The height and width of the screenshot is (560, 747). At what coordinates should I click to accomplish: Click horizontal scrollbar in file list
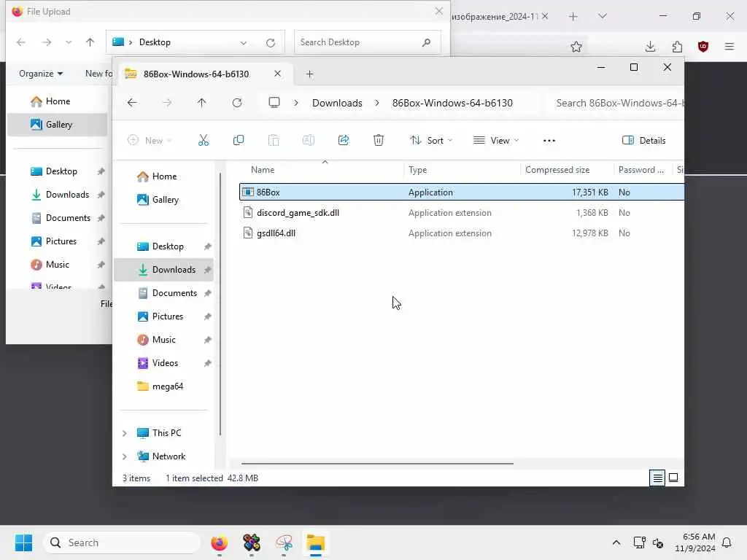377,463
